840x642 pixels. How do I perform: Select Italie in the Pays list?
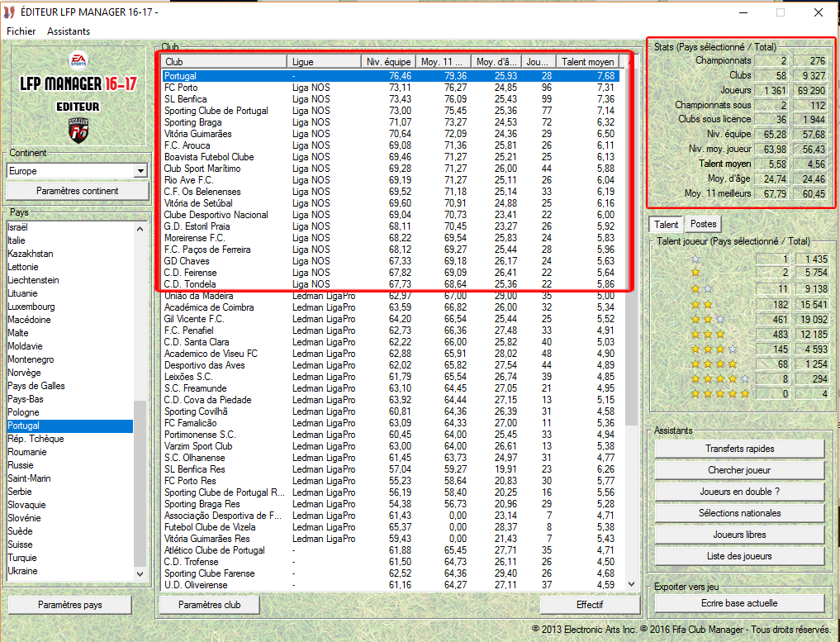[x=70, y=240]
